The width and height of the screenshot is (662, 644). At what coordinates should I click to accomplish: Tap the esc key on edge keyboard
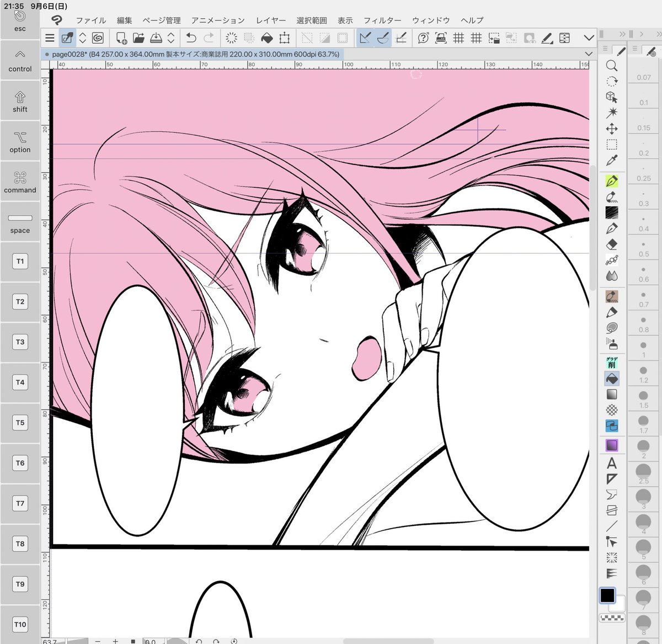click(x=20, y=21)
